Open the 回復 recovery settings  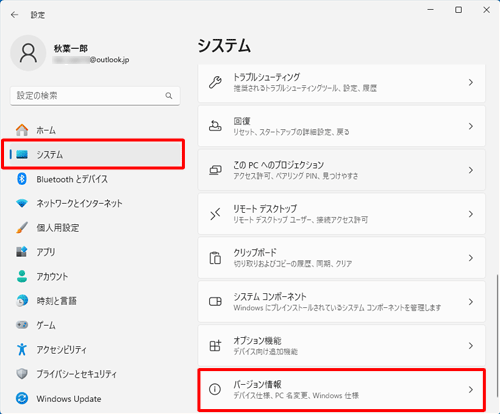pyautogui.click(x=341, y=126)
